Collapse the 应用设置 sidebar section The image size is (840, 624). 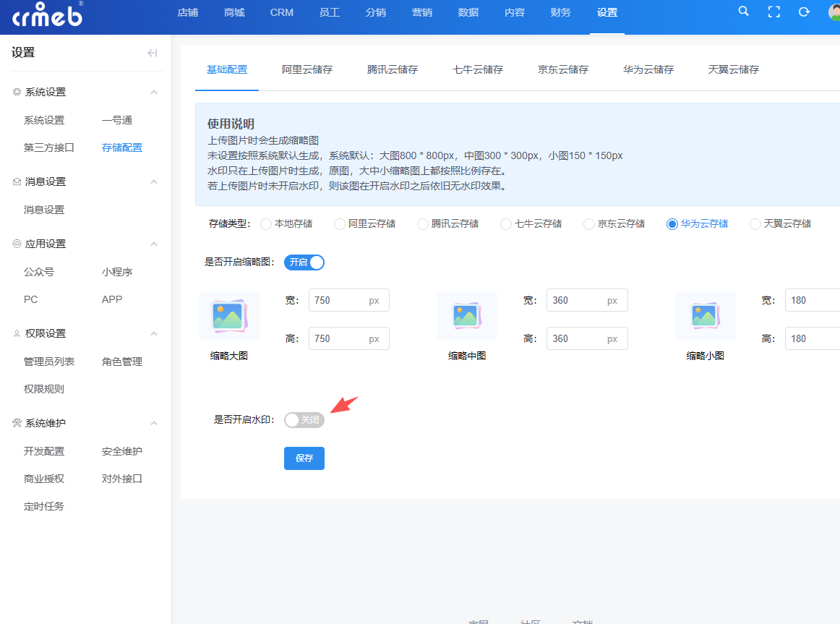154,244
